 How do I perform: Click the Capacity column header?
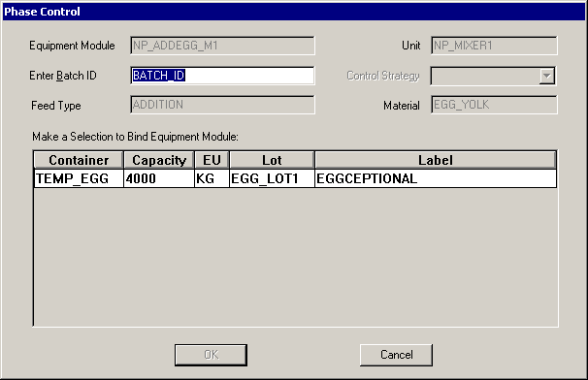pyautogui.click(x=159, y=160)
